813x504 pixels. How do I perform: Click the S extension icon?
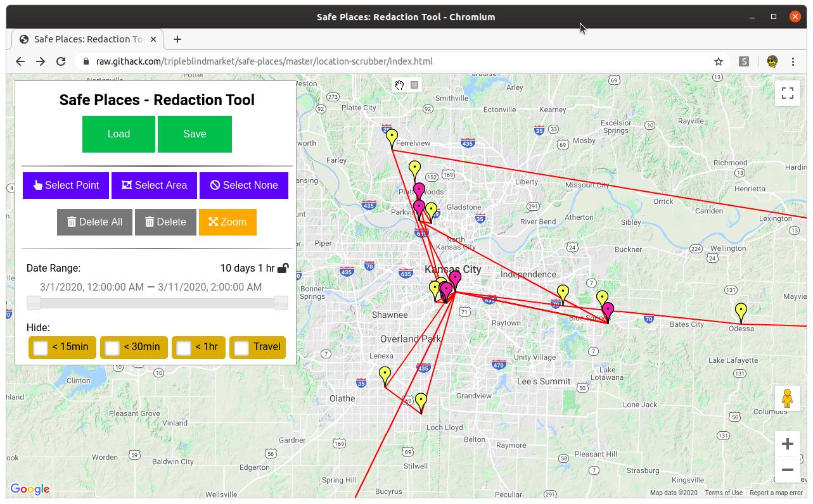pyautogui.click(x=744, y=61)
